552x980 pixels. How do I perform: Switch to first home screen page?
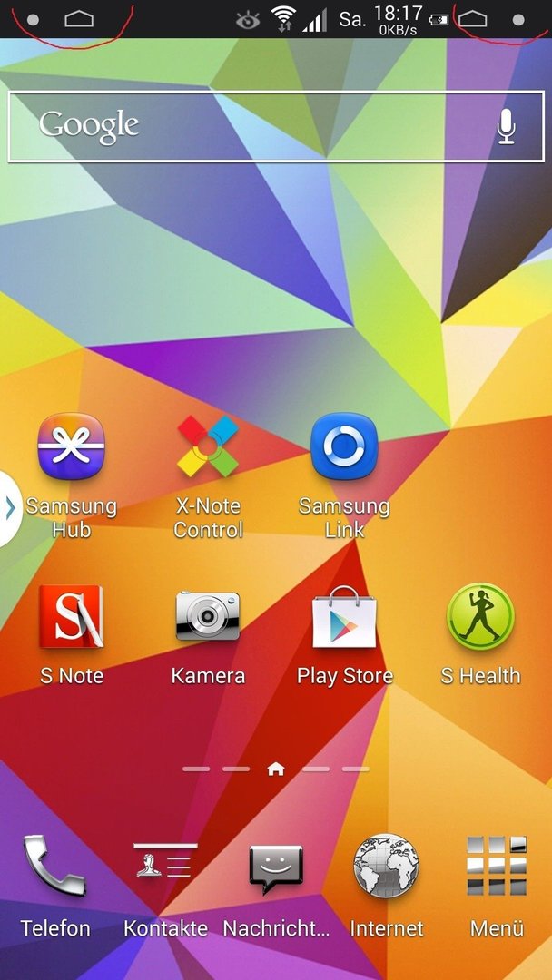(196, 769)
